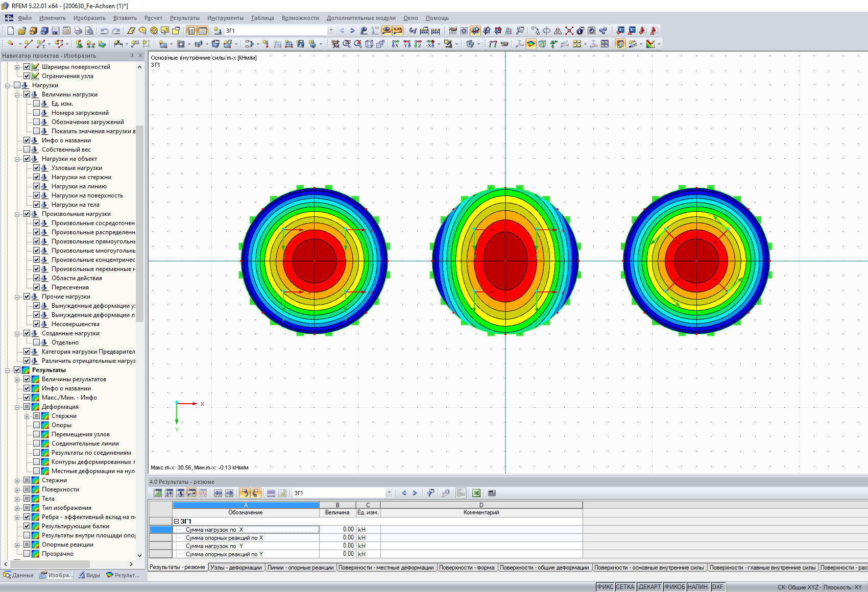Viewport: 868px width, 592px height.
Task: Open the Результаты menu
Action: 185,18
